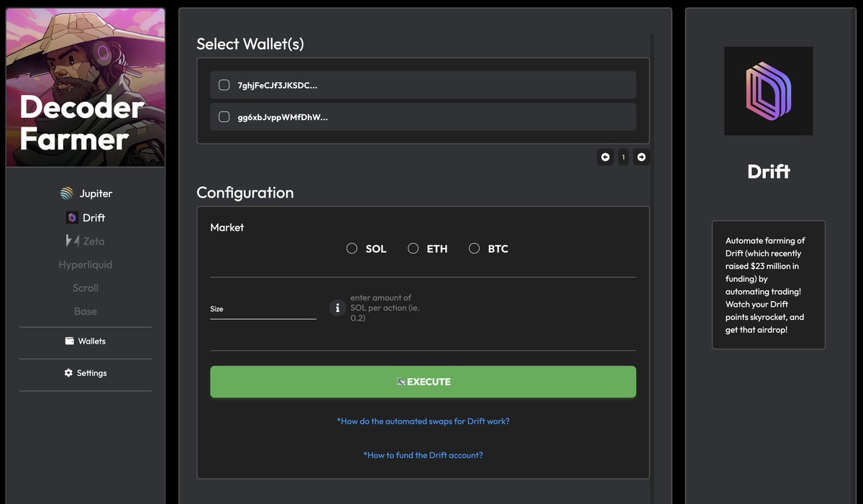Open 'How to fund the Drift account' link

click(x=423, y=455)
